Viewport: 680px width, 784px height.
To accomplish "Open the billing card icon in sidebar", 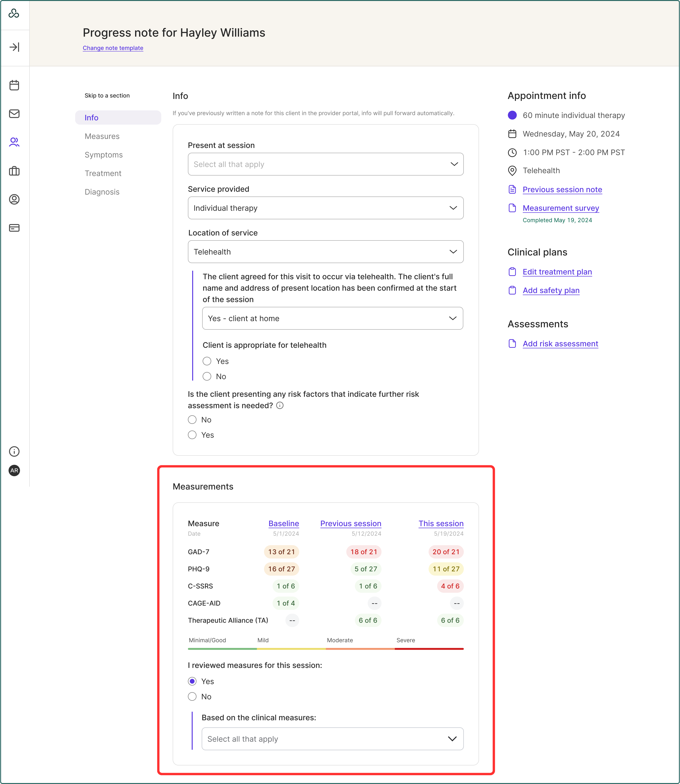I will point(14,228).
